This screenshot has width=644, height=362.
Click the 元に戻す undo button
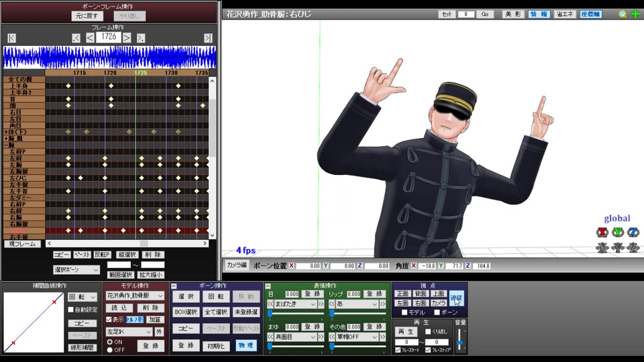87,15
